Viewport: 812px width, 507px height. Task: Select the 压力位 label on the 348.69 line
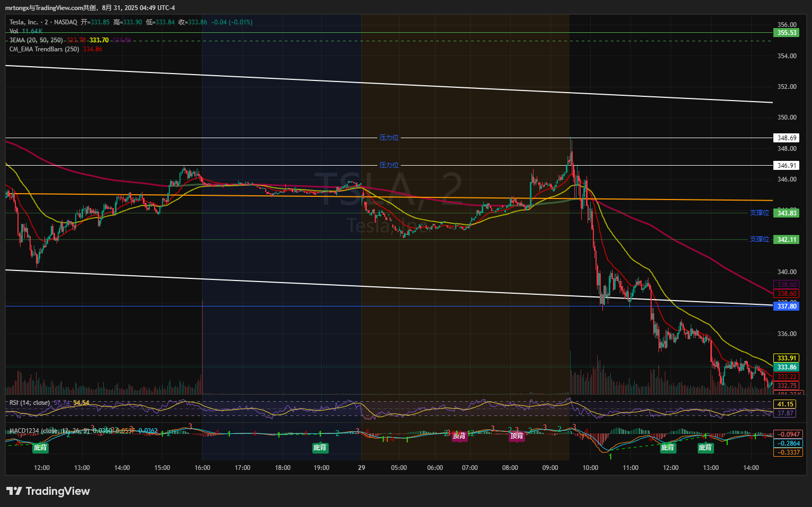click(389, 138)
